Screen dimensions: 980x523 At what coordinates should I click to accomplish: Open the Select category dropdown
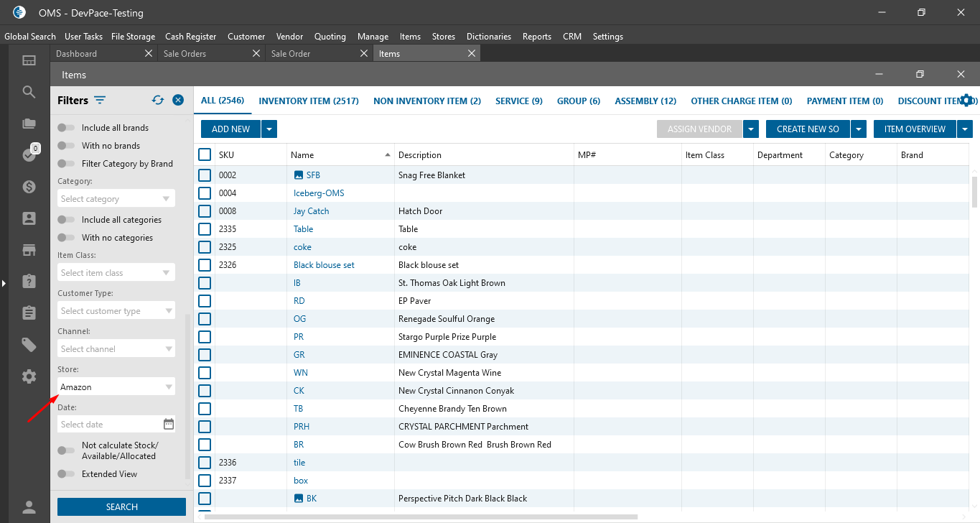tap(116, 199)
